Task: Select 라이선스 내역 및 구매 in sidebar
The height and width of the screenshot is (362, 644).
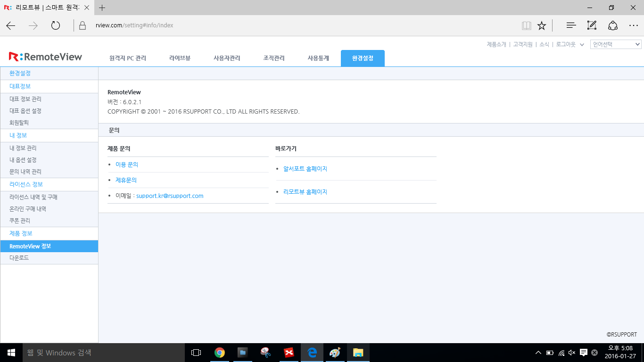Action: point(33,197)
